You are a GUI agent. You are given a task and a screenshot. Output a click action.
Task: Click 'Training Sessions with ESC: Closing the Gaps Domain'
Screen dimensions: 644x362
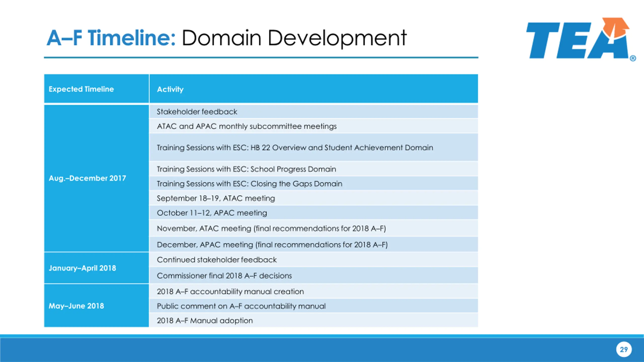(x=314, y=184)
